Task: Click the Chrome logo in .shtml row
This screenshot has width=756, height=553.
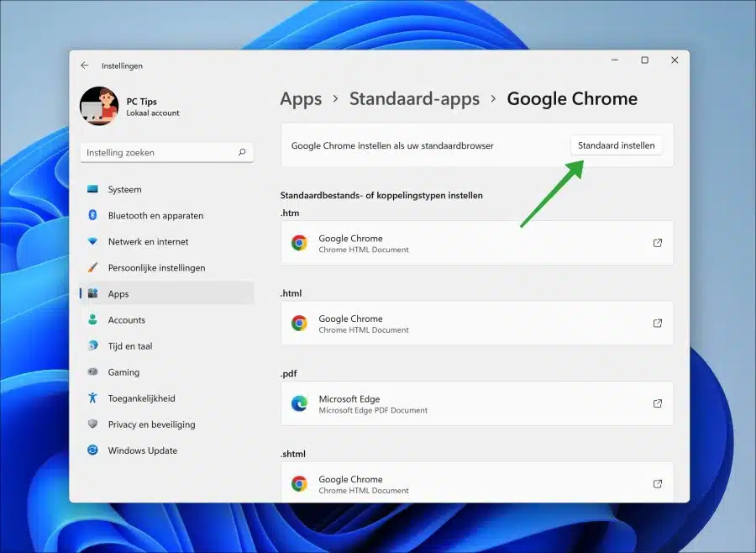Action: pyautogui.click(x=299, y=483)
